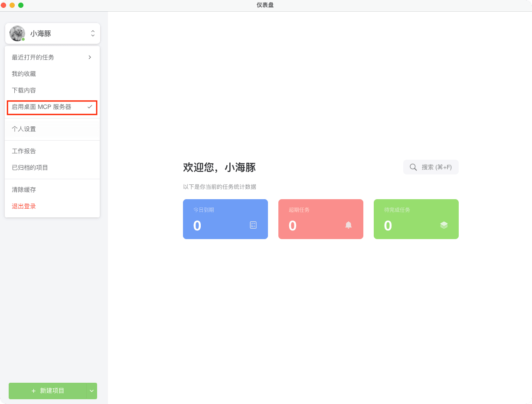532x404 pixels.
Task: Click the checkmark beside 启用桌面 MCP 服务器
Action: click(x=90, y=107)
